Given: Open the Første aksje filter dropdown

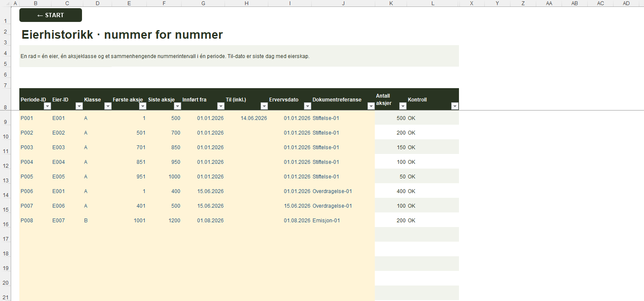Looking at the screenshot, I should point(143,106).
